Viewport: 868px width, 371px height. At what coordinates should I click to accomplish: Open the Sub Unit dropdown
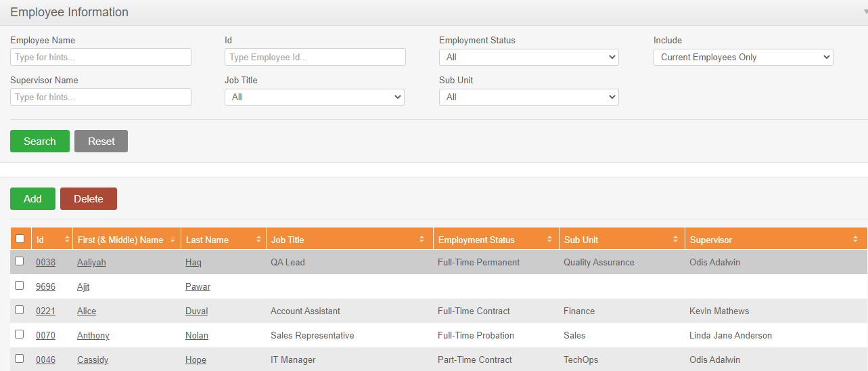[529, 97]
